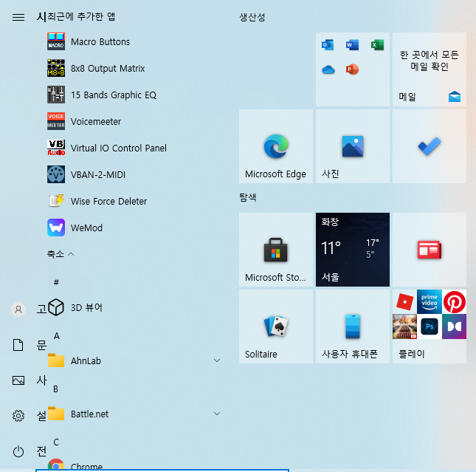Open the 메일 tile
This screenshot has height=472, width=476.
[430, 69]
